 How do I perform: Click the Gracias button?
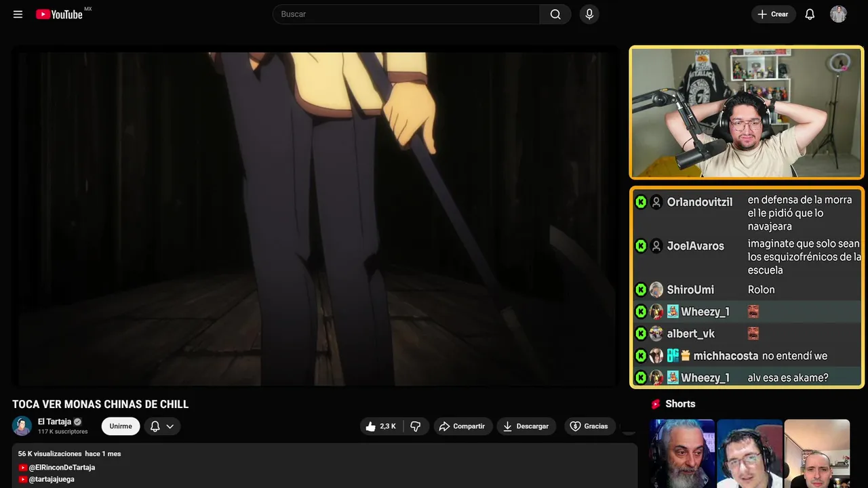click(589, 426)
